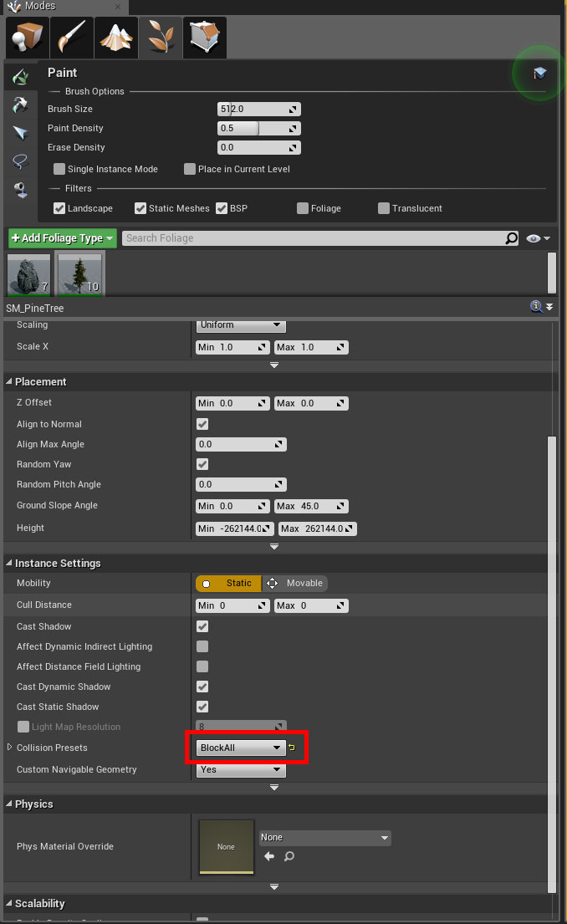The width and height of the screenshot is (567, 924).
Task: Enable Single Instance Mode checkbox
Action: point(59,169)
